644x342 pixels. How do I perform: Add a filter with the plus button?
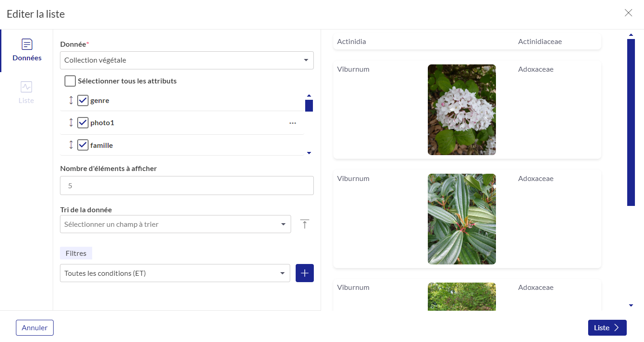[305, 273]
